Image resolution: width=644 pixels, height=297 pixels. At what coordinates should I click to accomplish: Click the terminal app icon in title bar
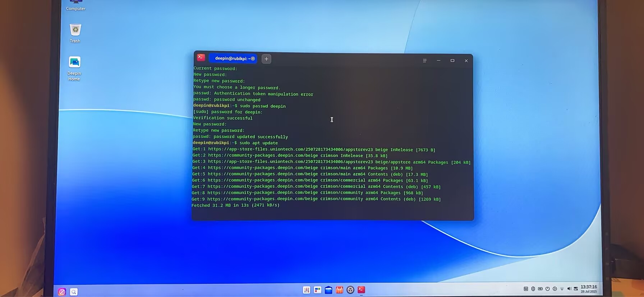click(201, 57)
